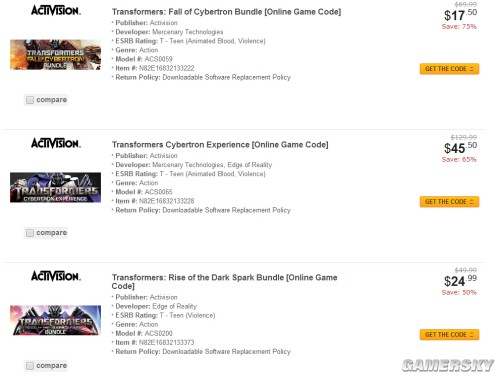Open Rise of the Dark Spark banner thumbnail
This screenshot has height=377, width=500.
(55, 320)
